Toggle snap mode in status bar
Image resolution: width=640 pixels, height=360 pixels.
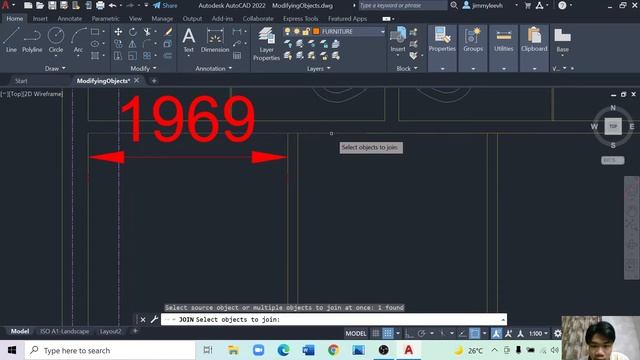[x=388, y=333]
